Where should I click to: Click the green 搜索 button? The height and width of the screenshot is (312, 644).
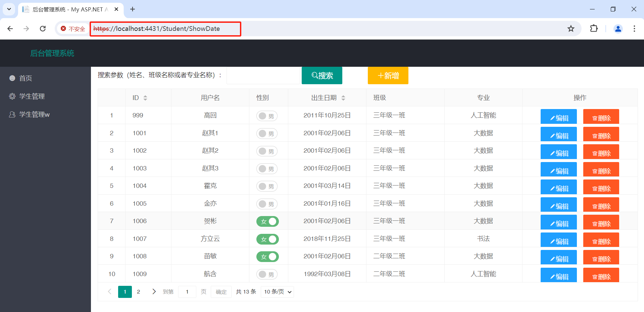point(322,75)
